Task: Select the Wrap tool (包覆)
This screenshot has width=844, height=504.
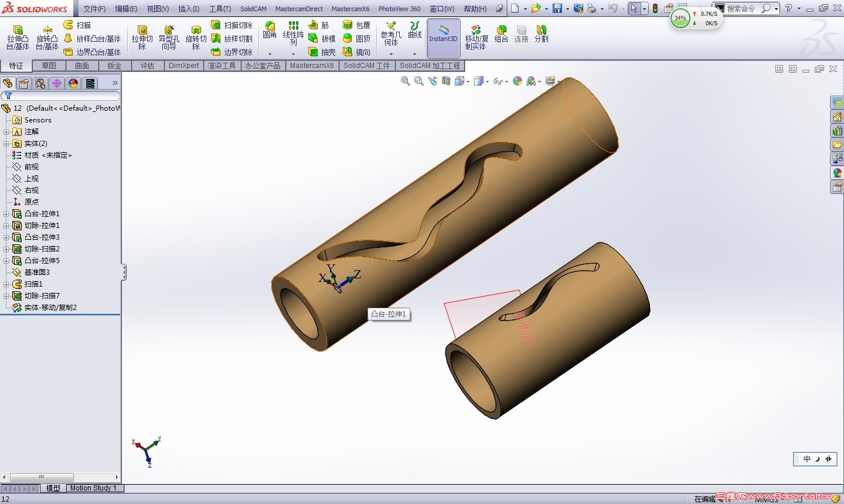Action: pos(356,25)
